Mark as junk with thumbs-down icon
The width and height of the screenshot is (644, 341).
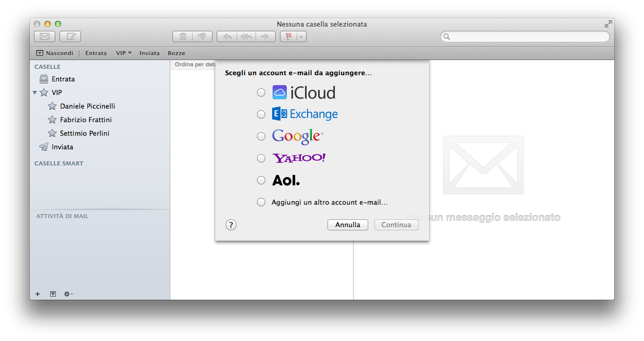(x=202, y=37)
